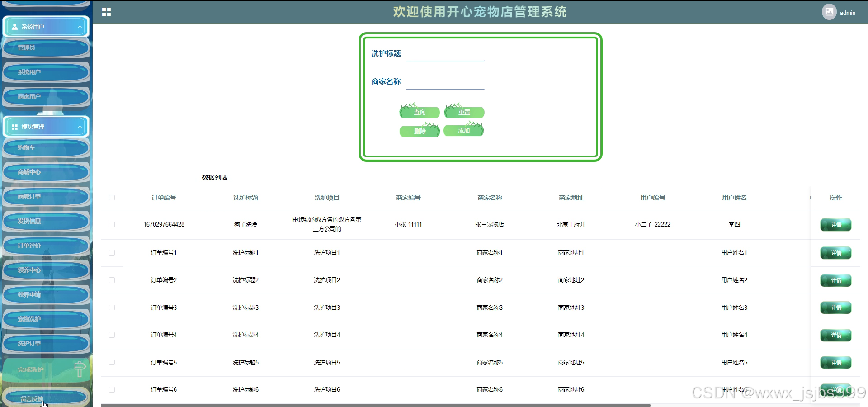Check the 订单编号1 row checkbox
Screen dimensions: 868x407
[112, 253]
